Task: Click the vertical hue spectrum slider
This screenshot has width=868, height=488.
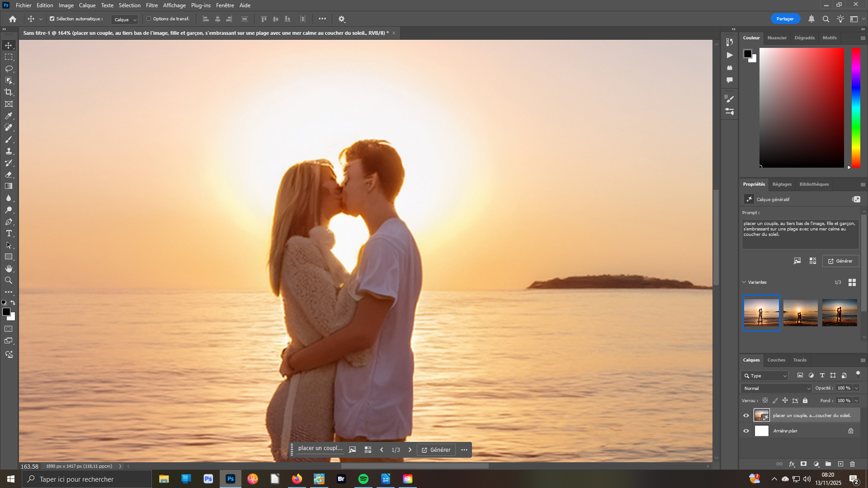Action: [x=856, y=108]
